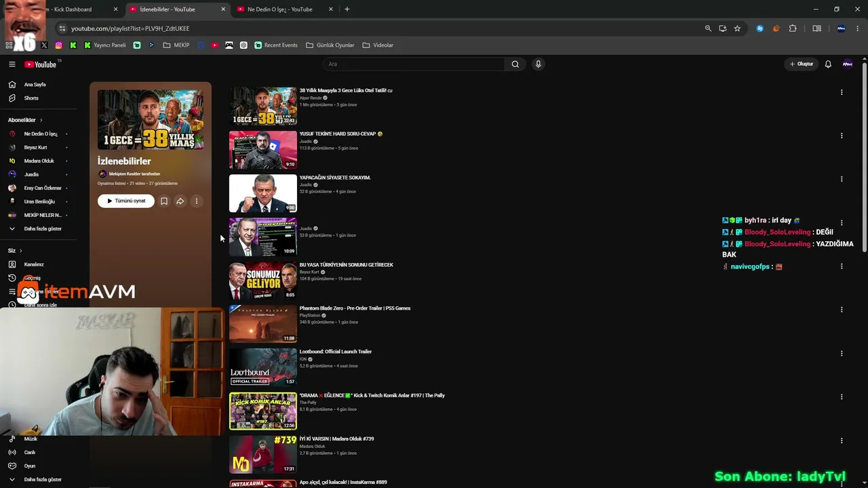Image resolution: width=868 pixels, height=488 pixels.
Task: Expand the Abonelikler section chevron
Action: 41,120
